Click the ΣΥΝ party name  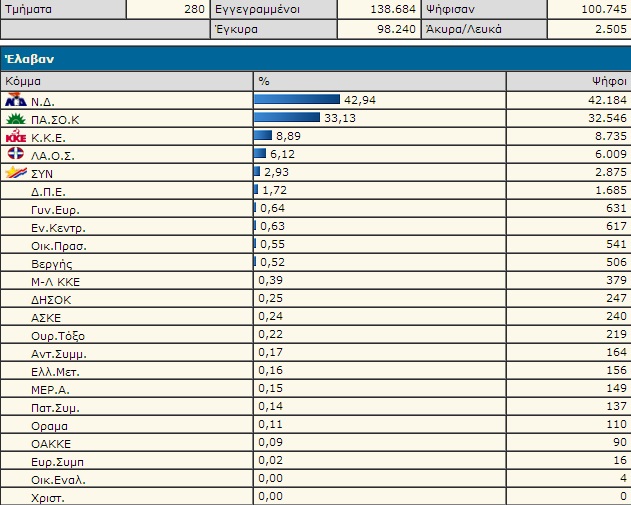[x=42, y=174]
